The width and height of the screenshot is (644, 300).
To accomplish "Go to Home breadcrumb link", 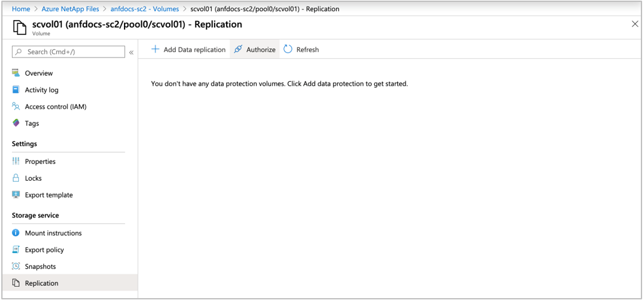I will point(21,9).
